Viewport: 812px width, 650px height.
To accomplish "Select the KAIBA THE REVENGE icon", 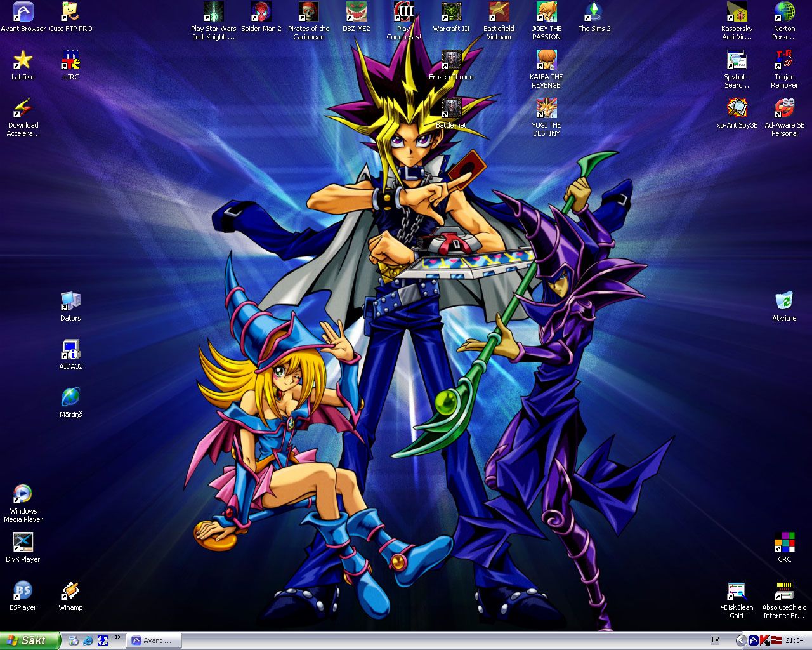I will (x=547, y=70).
